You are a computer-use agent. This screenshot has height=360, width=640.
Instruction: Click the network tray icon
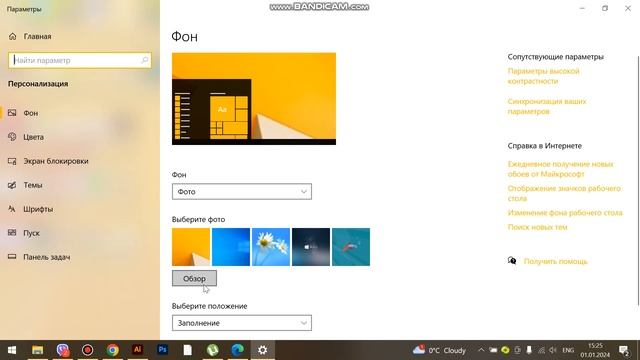[x=541, y=350]
